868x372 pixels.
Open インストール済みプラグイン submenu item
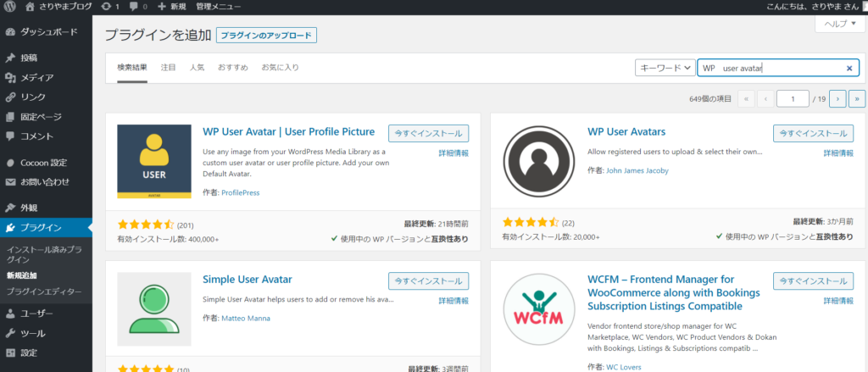click(44, 255)
